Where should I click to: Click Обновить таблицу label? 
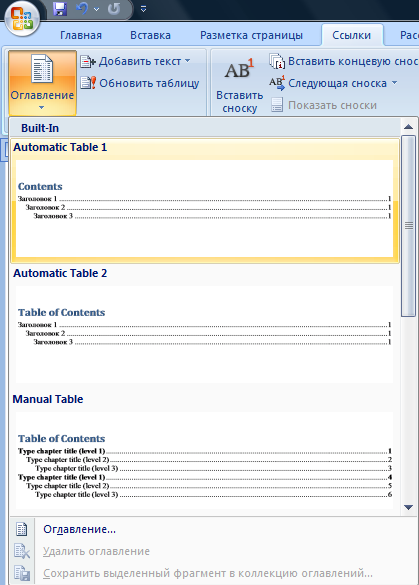[149, 83]
